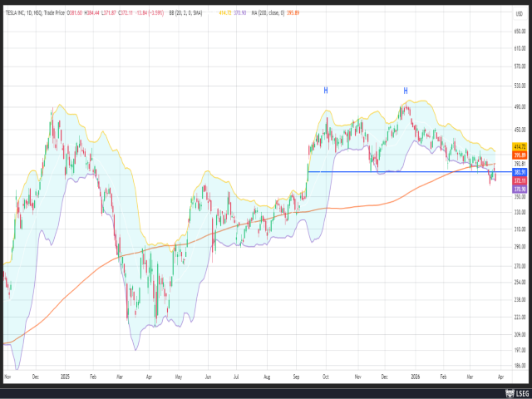The image size is (532, 399).
Task: Click the 2025 label on time axis
Action: (x=65, y=377)
